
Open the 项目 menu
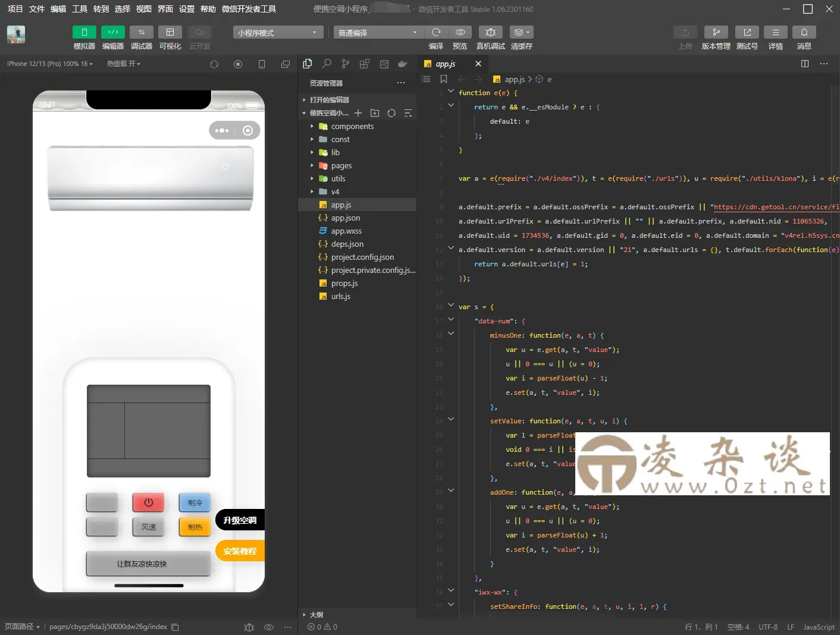[15, 9]
